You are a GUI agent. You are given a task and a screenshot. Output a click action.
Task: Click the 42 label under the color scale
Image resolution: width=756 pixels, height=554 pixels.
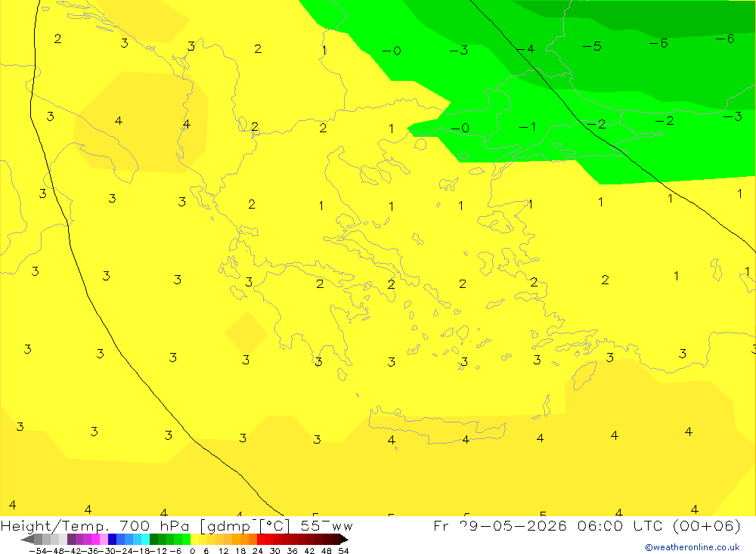[309, 551]
